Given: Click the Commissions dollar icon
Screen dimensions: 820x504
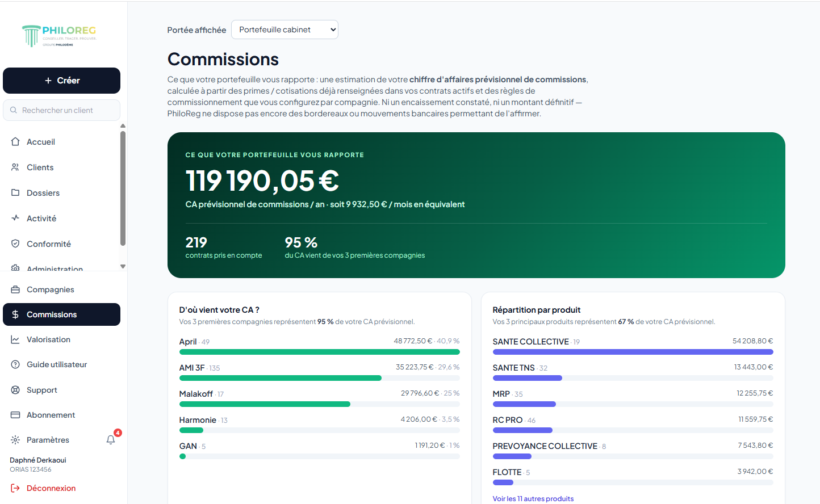Looking at the screenshot, I should (x=15, y=314).
